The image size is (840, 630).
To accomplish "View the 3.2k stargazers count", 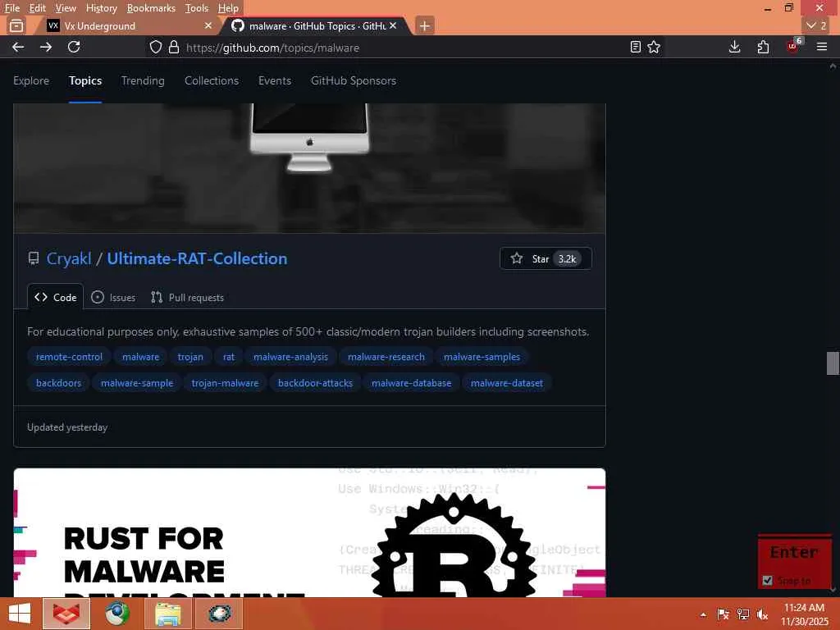I will pos(567,258).
